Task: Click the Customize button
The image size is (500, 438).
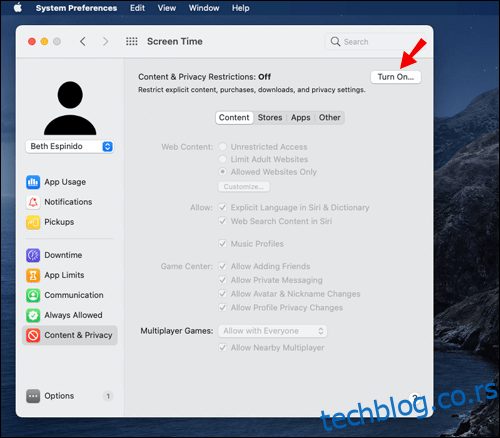Action: tap(244, 187)
